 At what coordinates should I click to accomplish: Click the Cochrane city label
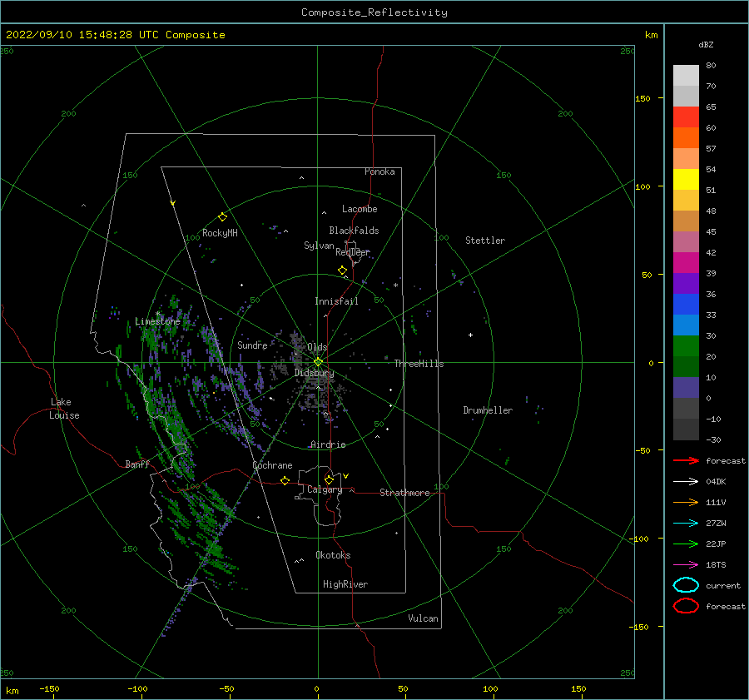point(272,465)
